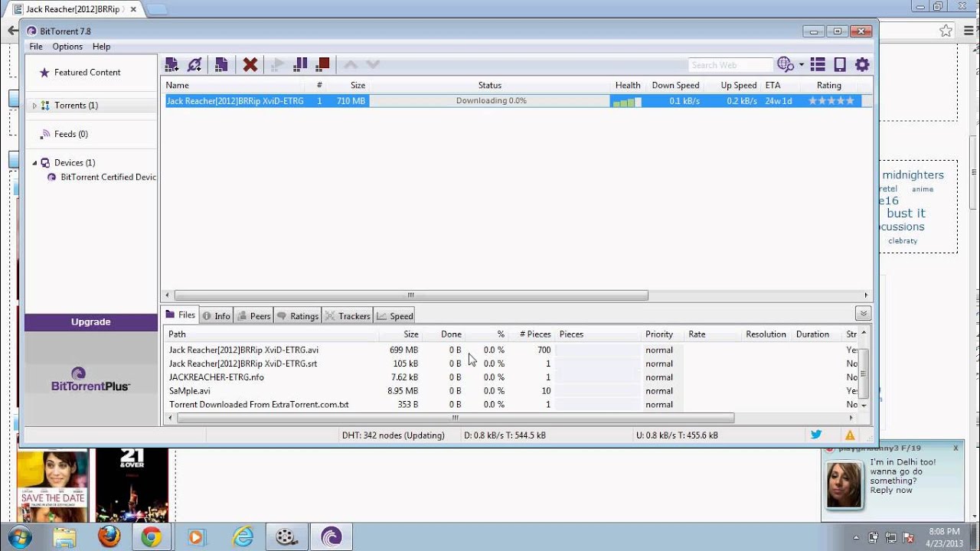Screen dimensions: 980x551
Task: Open the Help menu
Action: [x=102, y=47]
